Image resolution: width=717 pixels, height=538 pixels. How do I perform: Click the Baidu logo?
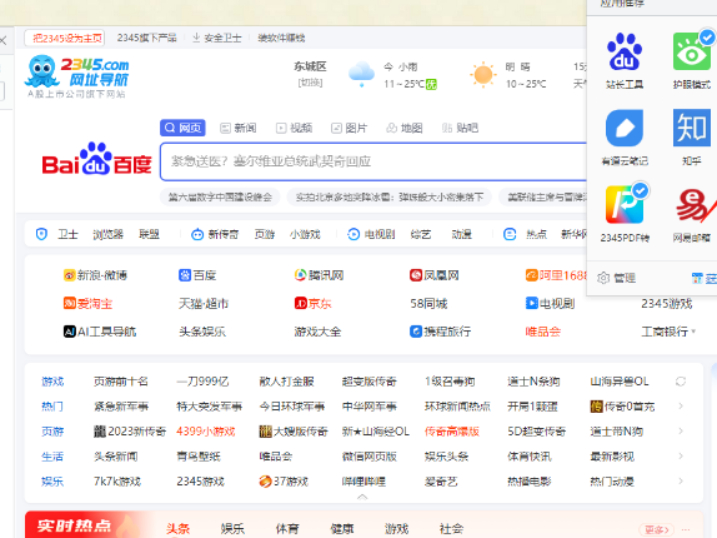[x=96, y=159]
